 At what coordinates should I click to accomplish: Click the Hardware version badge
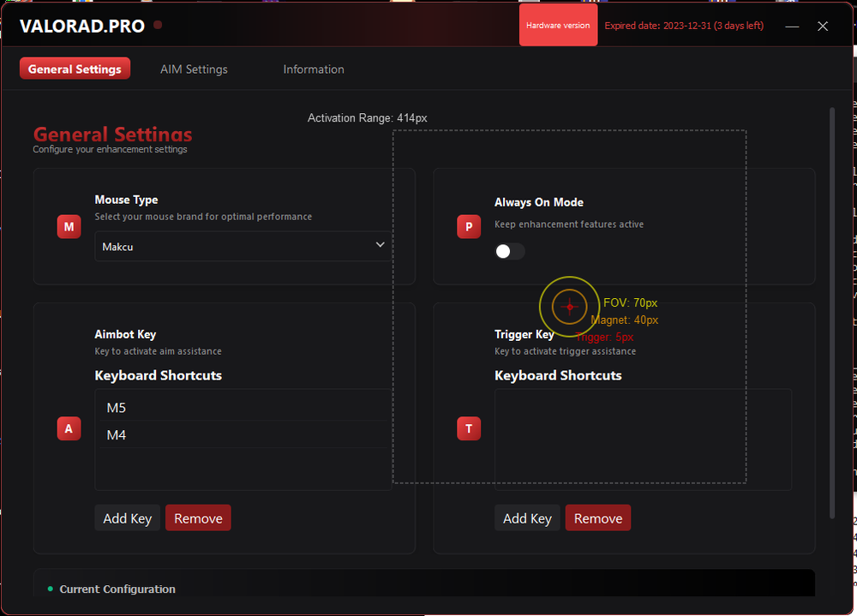[x=558, y=26]
